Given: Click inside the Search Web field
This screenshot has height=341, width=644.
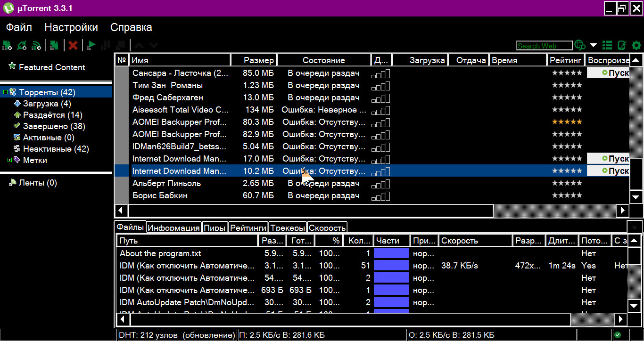Looking at the screenshot, I should [545, 46].
